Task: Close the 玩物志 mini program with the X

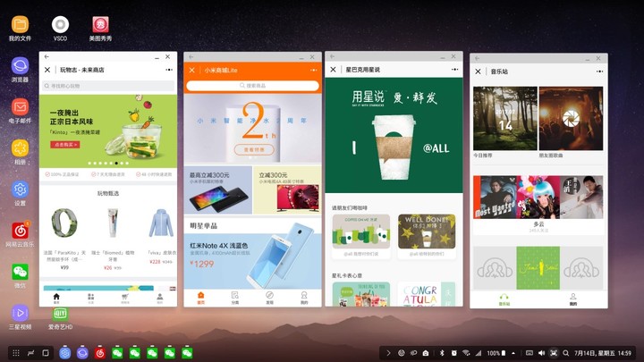Action: point(47,70)
